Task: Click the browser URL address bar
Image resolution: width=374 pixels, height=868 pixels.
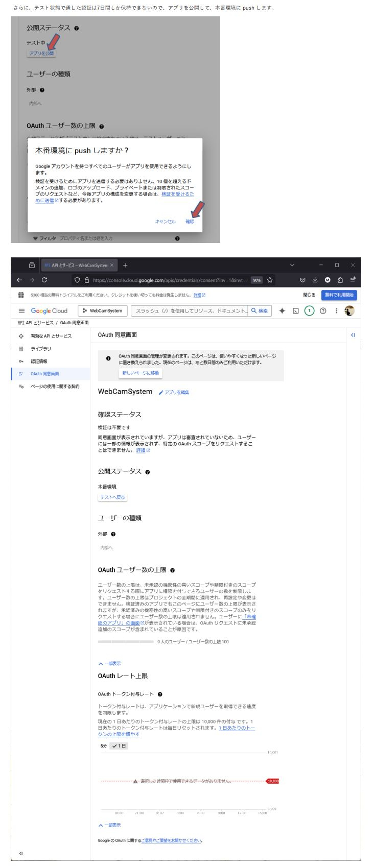Action: (x=170, y=280)
